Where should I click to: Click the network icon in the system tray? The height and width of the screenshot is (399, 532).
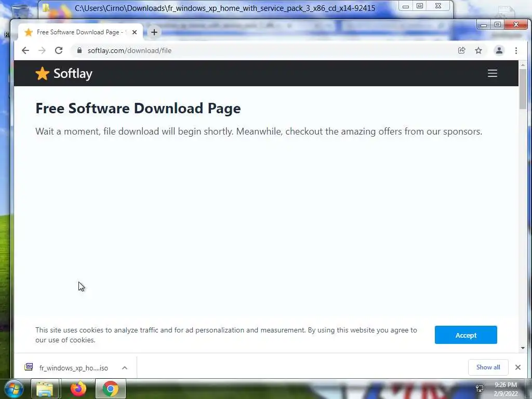pos(480,389)
